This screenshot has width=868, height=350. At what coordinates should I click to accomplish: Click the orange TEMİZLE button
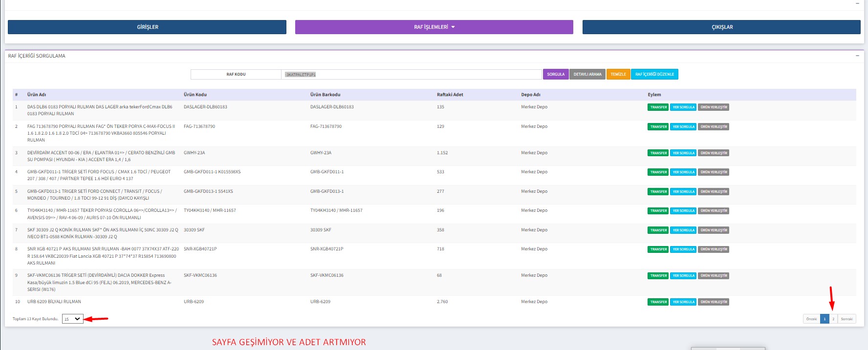tap(618, 75)
